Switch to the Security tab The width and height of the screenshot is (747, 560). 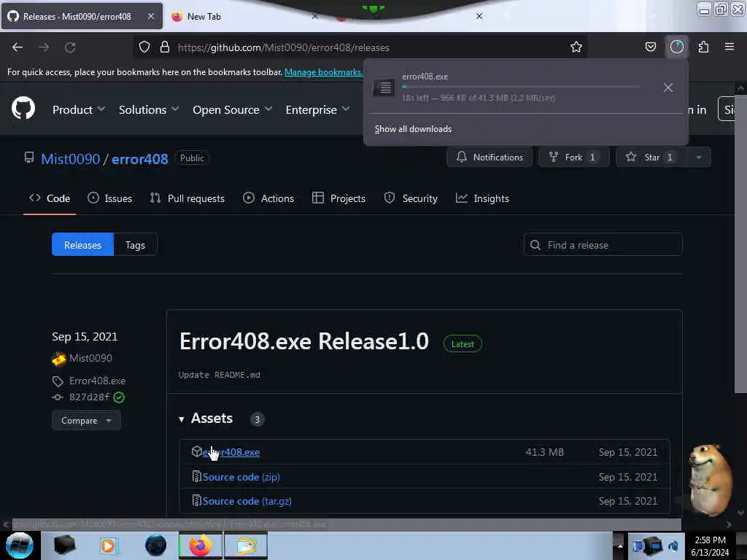[411, 198]
